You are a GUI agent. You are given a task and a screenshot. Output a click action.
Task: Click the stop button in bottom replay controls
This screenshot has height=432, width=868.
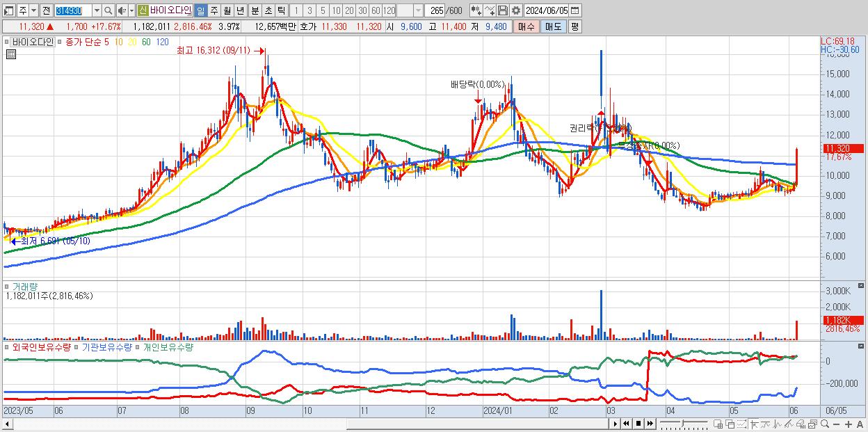click(x=638, y=424)
